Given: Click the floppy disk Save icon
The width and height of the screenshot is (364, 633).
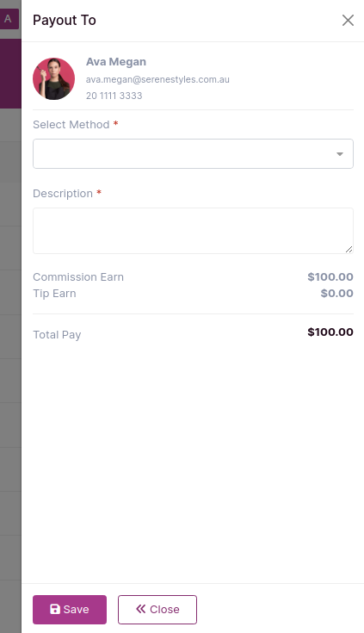Looking at the screenshot, I should (55, 609).
